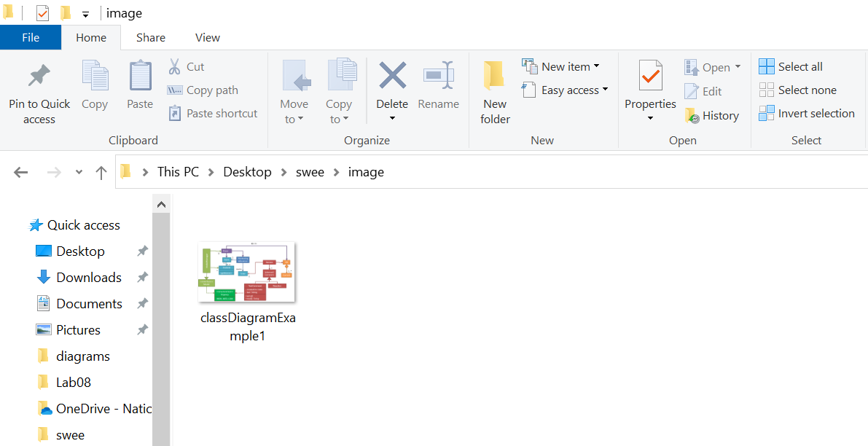The width and height of the screenshot is (868, 446).
Task: Expand the Open dropdown arrow
Action: (x=738, y=67)
